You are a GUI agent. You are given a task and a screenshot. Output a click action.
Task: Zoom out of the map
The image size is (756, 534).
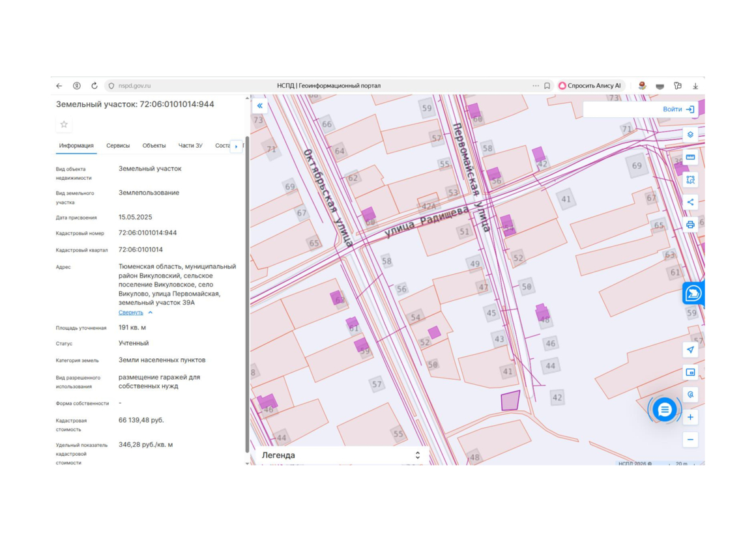690,440
